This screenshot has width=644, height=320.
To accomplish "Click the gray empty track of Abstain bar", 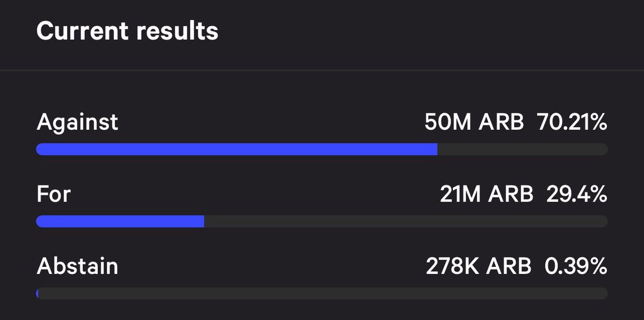I will click(x=322, y=293).
